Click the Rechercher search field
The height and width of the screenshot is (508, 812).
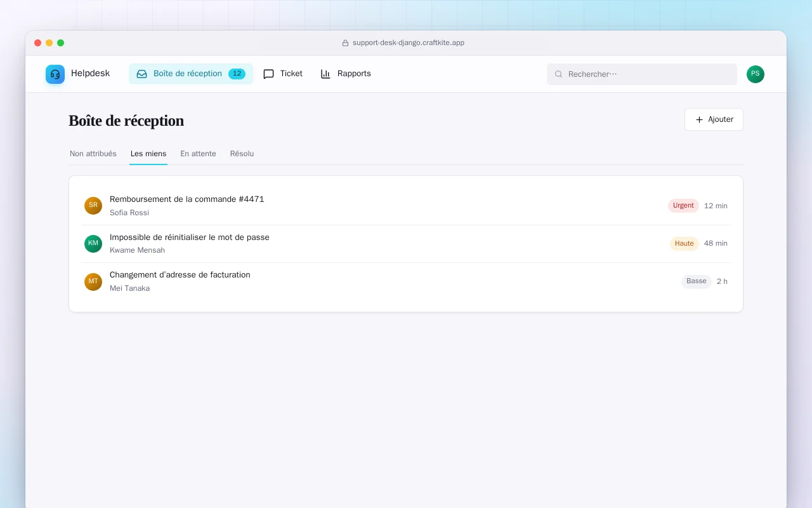(642, 74)
